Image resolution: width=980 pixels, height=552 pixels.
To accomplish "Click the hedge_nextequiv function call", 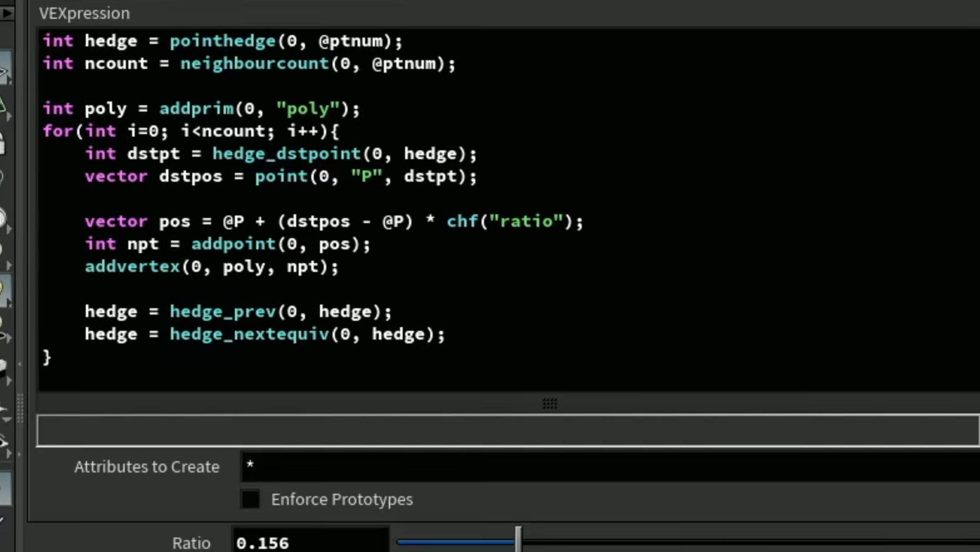I will 249,334.
